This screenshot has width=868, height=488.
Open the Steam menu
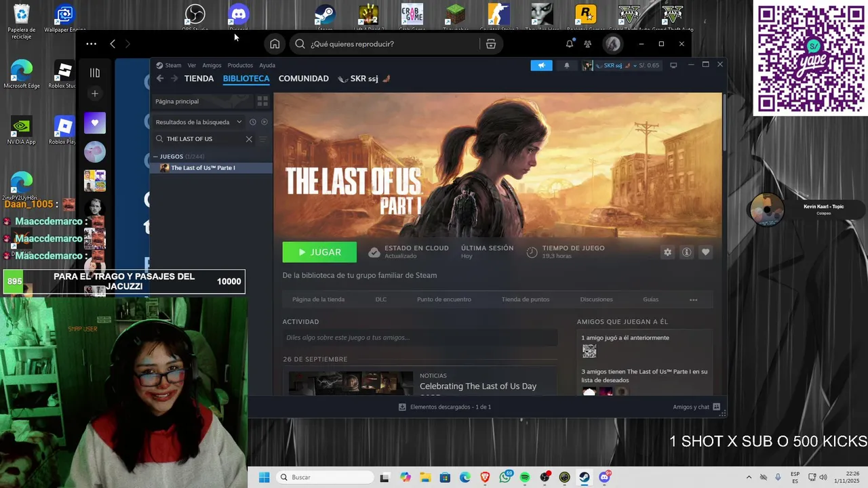click(170, 65)
